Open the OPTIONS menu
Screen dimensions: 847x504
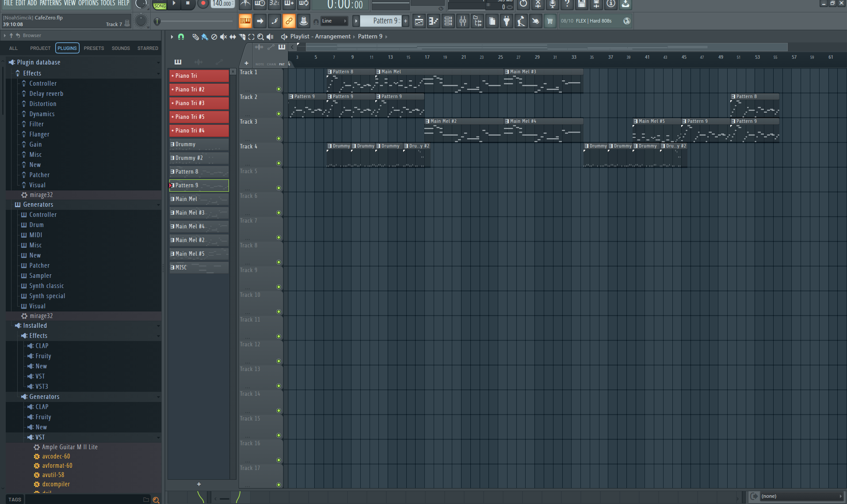click(88, 3)
